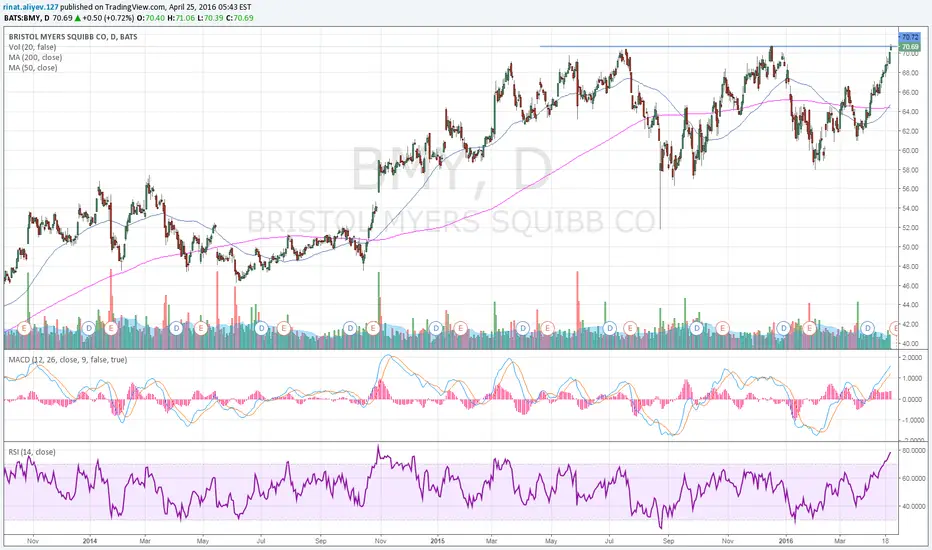Click the close value C:70.69

(240, 18)
